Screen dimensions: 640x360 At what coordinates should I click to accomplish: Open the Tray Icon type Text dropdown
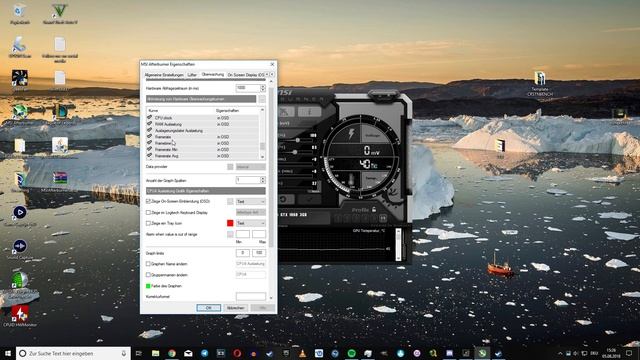coord(251,223)
